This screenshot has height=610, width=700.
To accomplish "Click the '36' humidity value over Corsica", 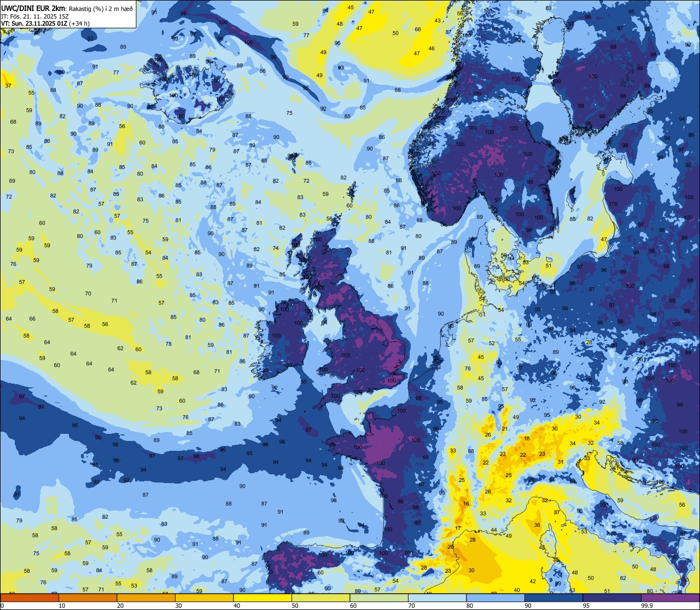I will (x=537, y=525).
